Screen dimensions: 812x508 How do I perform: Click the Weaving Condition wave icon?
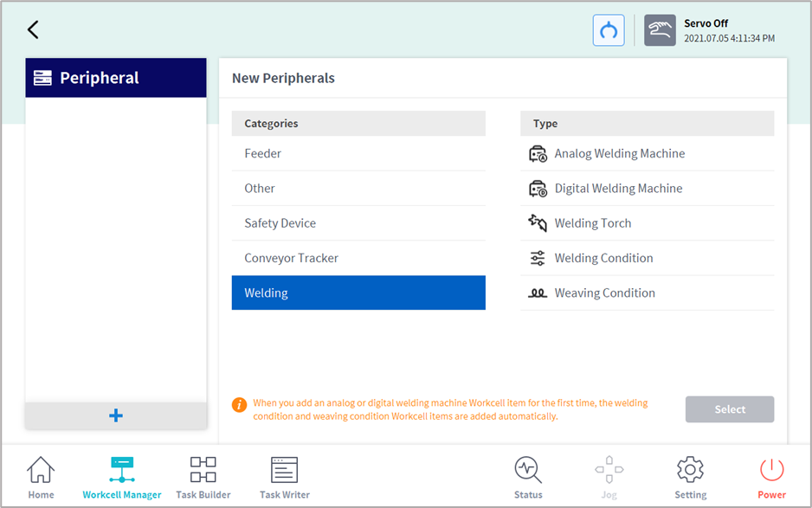click(x=538, y=293)
